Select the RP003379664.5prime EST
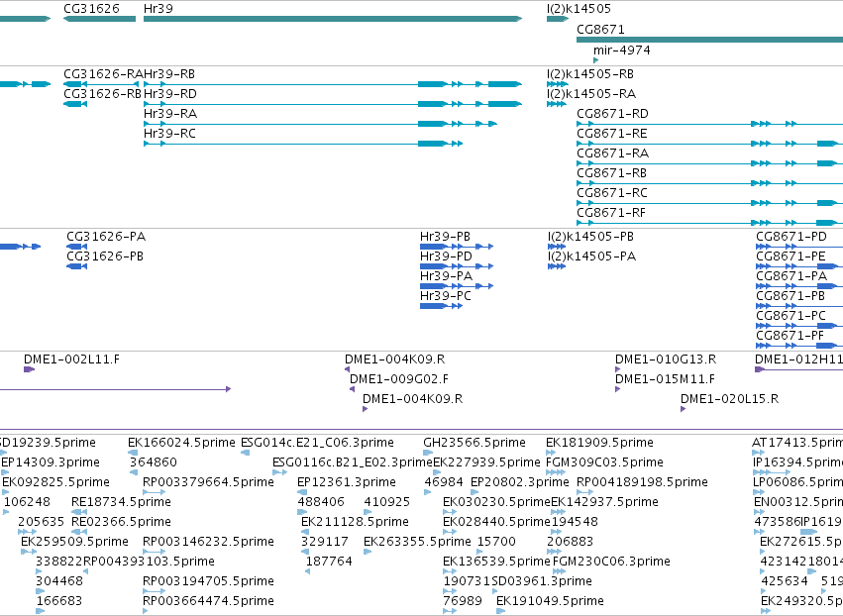This screenshot has height=616, width=843. click(154, 492)
